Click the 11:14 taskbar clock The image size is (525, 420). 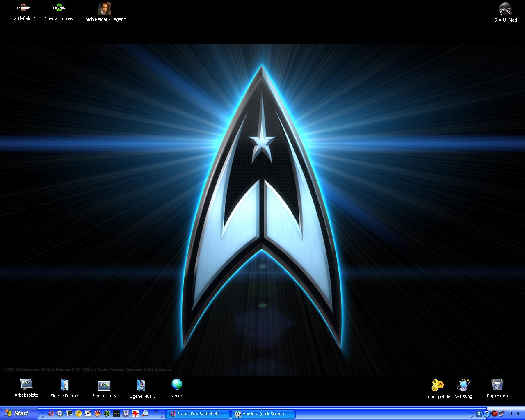coord(514,414)
